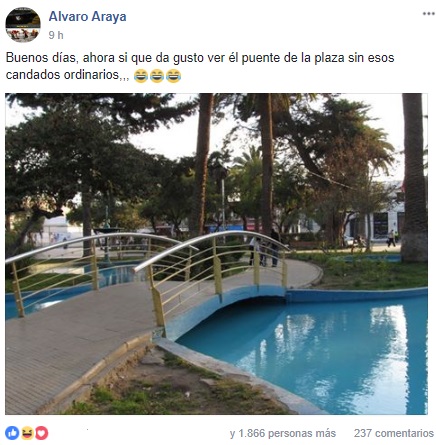Open Alvaro Araya's profile picture
This screenshot has width=436, height=445.
coord(23,25)
